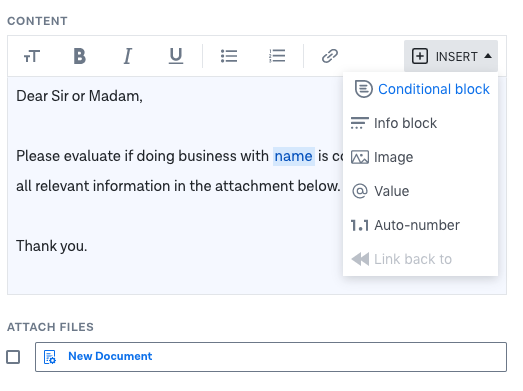Tick the New Document attachment checkbox

coord(13,357)
